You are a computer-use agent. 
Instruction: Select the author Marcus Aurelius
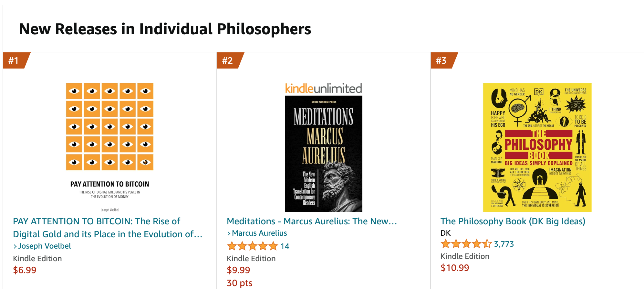point(258,233)
